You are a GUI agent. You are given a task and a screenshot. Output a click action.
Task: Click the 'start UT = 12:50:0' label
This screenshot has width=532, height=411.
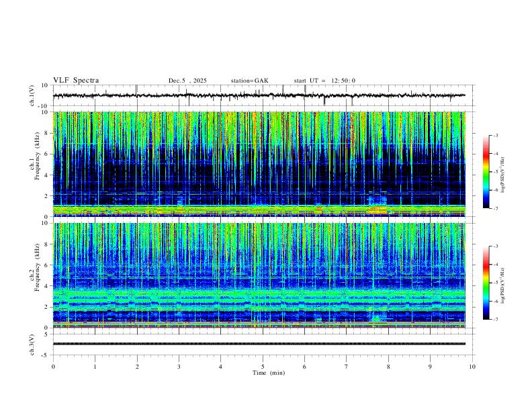pos(324,81)
